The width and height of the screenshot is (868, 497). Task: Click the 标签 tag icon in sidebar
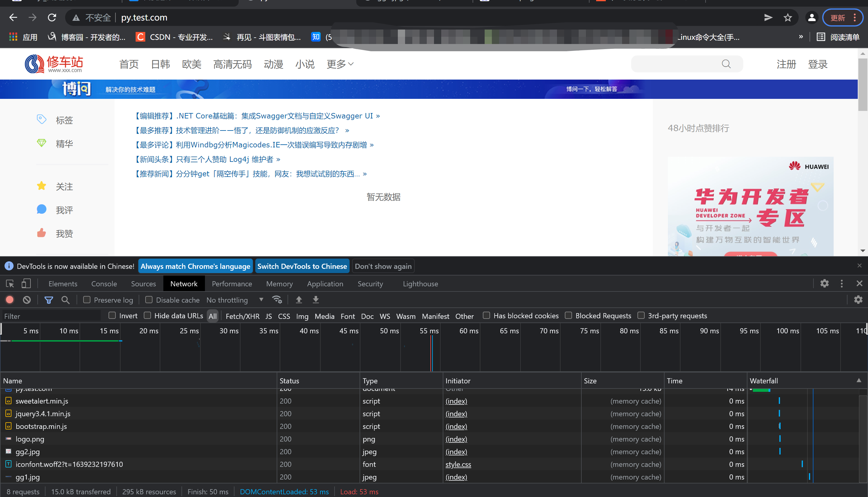pos(41,119)
